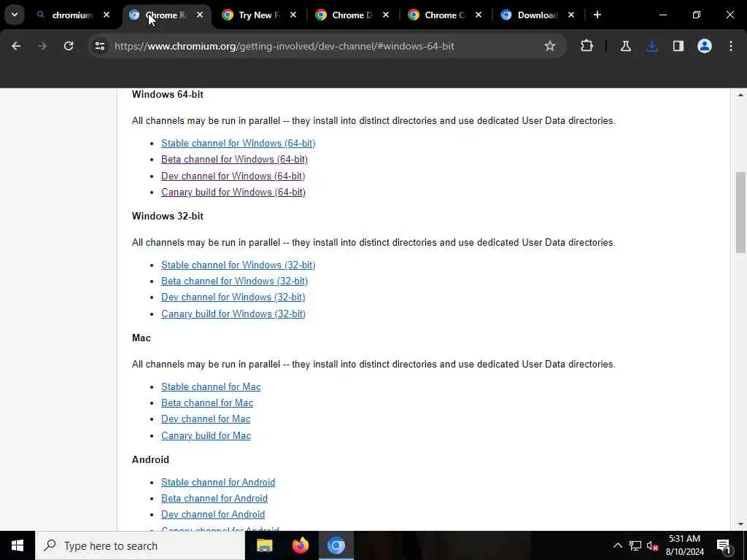Viewport: 747px width, 560px height.
Task: Open Beta channel for Windows (32-bit) link
Action: click(x=234, y=281)
